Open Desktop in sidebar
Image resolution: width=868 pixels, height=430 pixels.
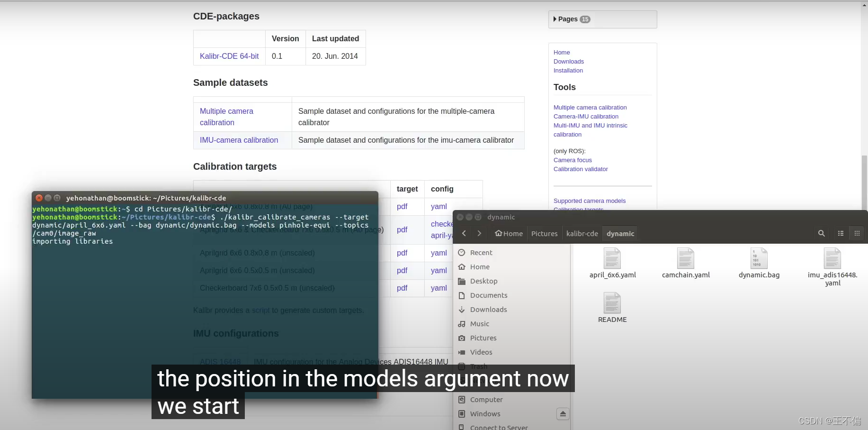click(x=483, y=281)
